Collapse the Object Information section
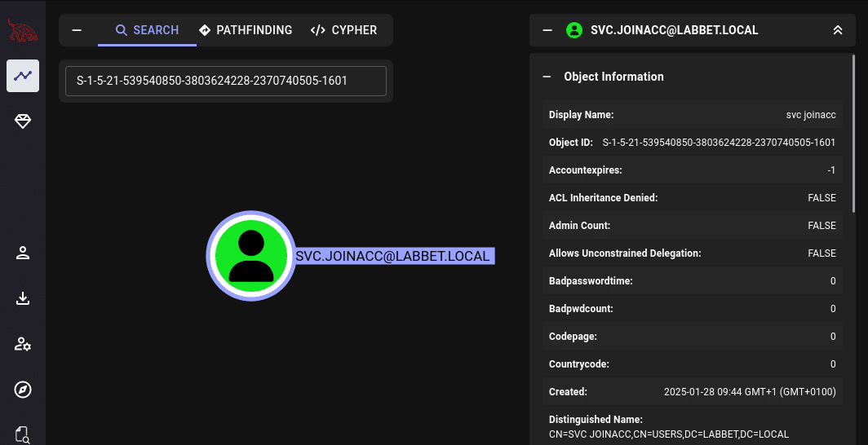Screen dimensions: 868x445 (547, 77)
